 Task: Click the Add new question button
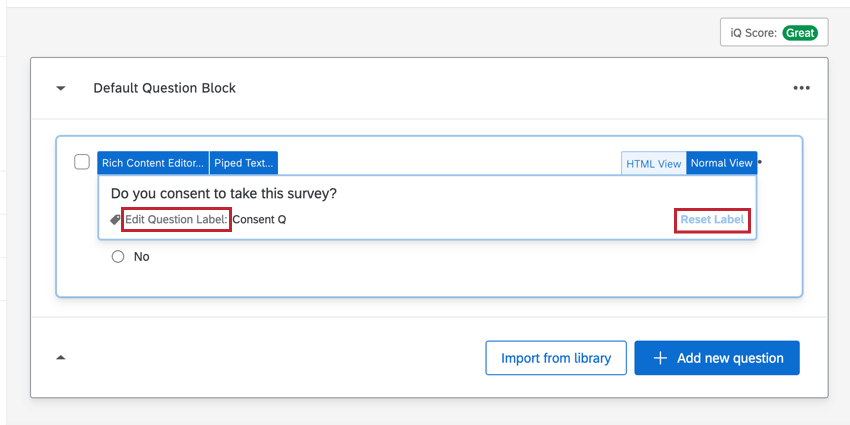716,358
